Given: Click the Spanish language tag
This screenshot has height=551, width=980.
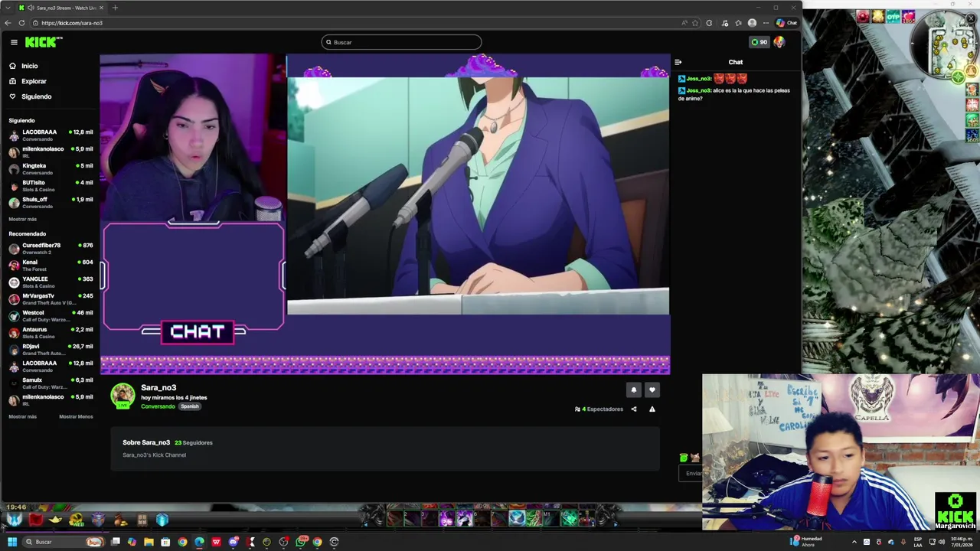Looking at the screenshot, I should point(189,406).
